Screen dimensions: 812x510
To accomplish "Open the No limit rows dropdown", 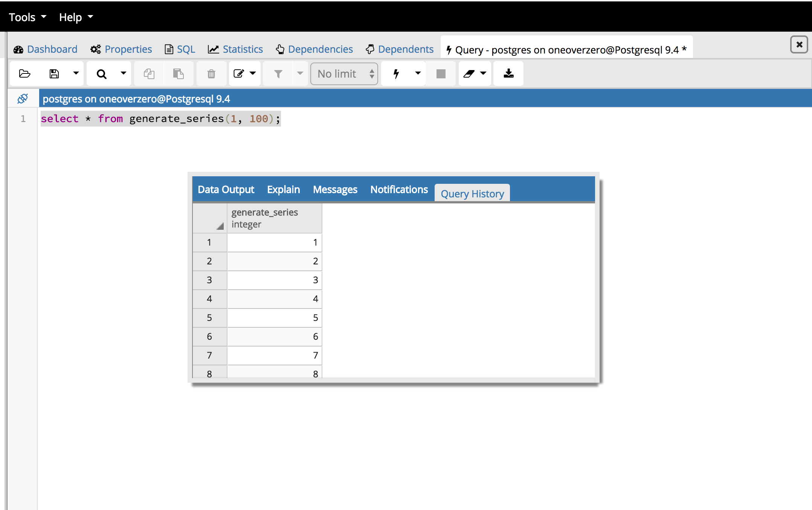I will (344, 73).
